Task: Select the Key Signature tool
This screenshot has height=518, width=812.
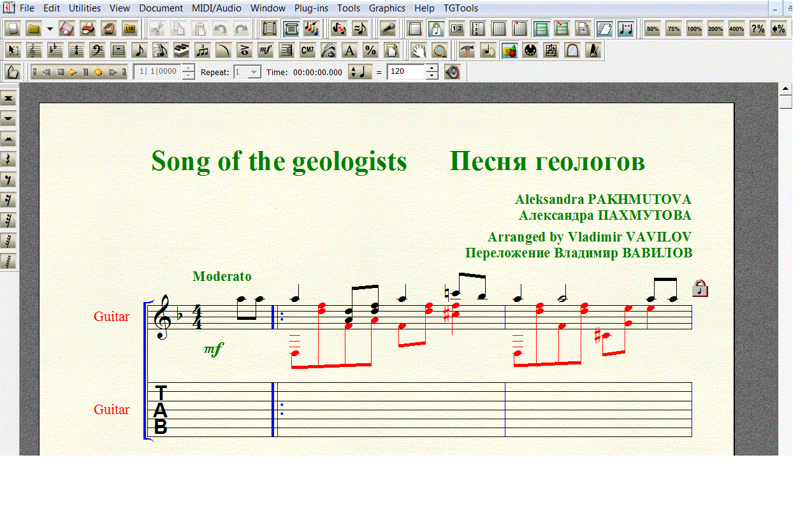Action: tap(55, 50)
